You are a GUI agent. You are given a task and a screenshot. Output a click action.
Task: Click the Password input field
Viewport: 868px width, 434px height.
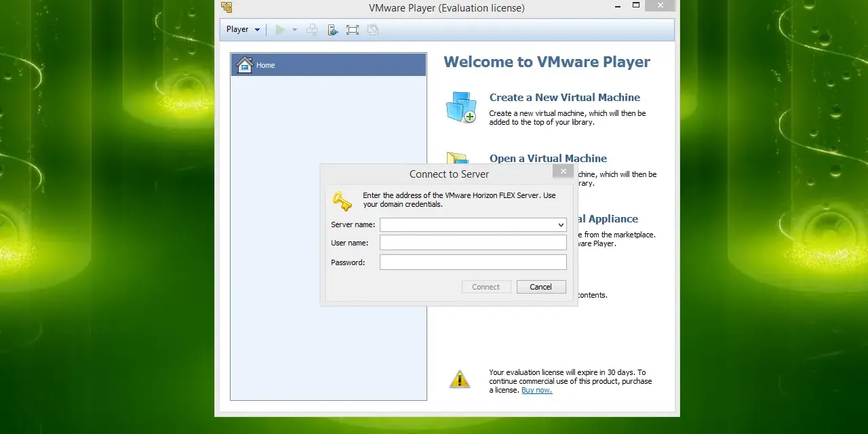[473, 262]
